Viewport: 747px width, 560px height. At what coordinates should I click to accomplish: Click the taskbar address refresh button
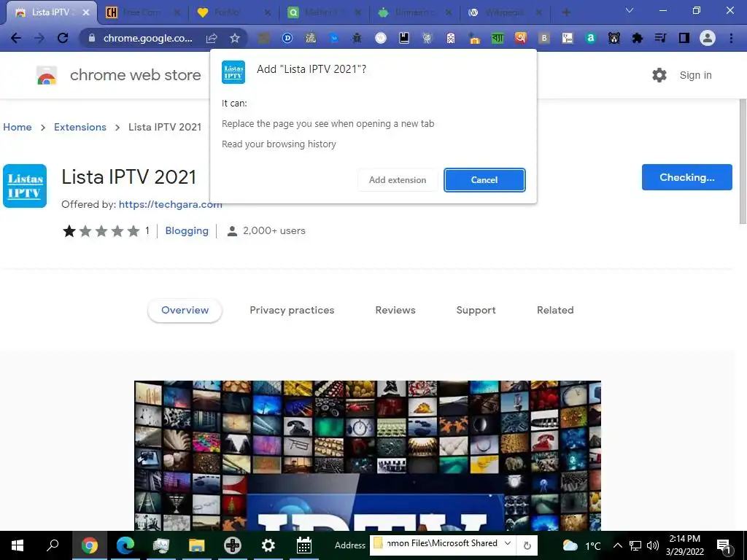click(x=527, y=545)
